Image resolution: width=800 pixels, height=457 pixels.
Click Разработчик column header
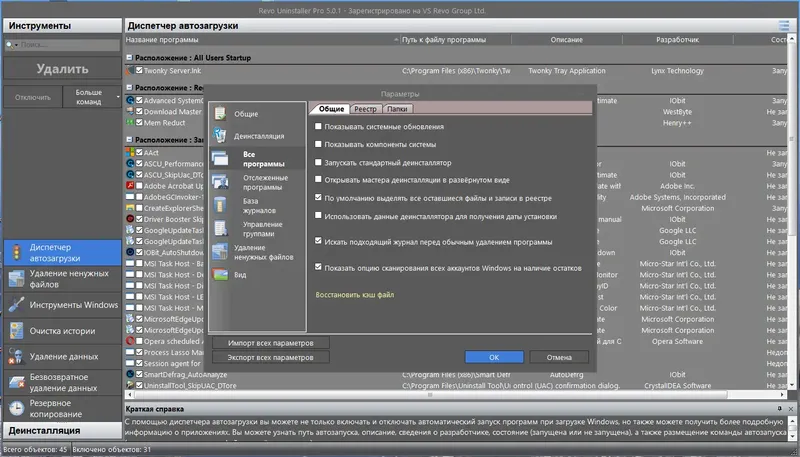coord(678,39)
